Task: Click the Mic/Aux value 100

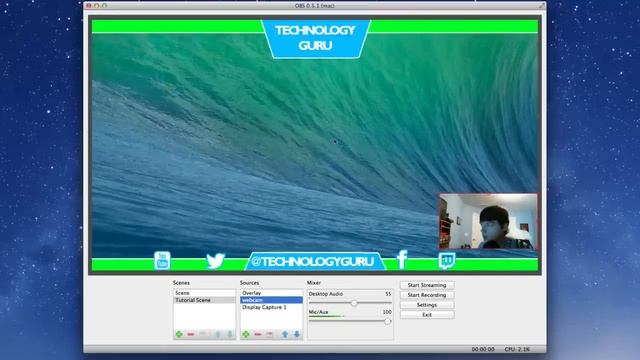Action: (387, 312)
